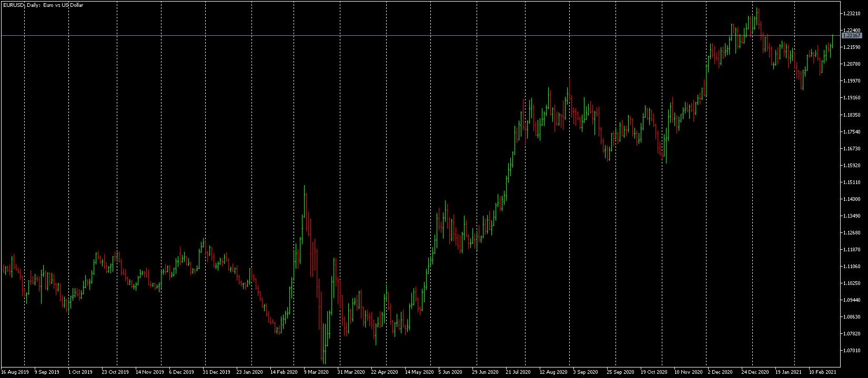Select the 23 Oct 2019 time axis label
The image size is (868, 378).
pos(115,372)
